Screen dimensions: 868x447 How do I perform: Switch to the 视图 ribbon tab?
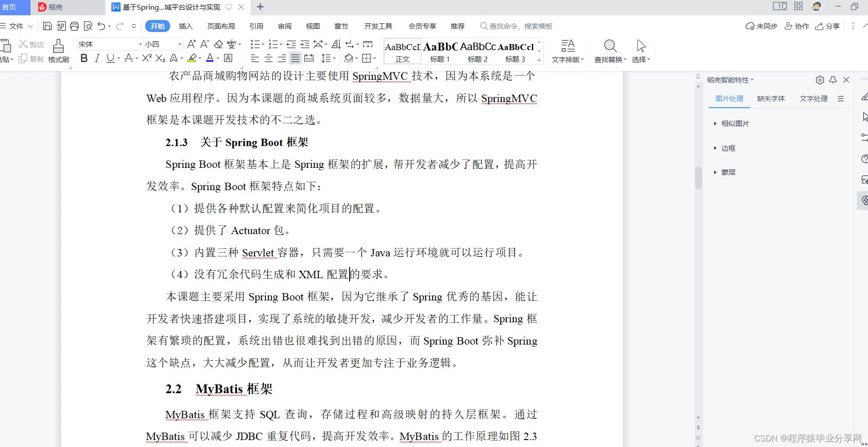(313, 26)
